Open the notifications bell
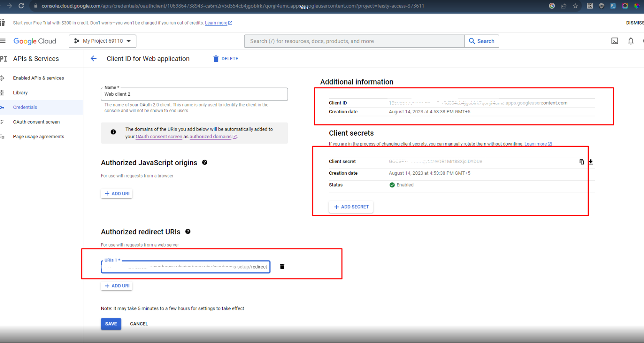The width and height of the screenshot is (644, 343). point(631,41)
